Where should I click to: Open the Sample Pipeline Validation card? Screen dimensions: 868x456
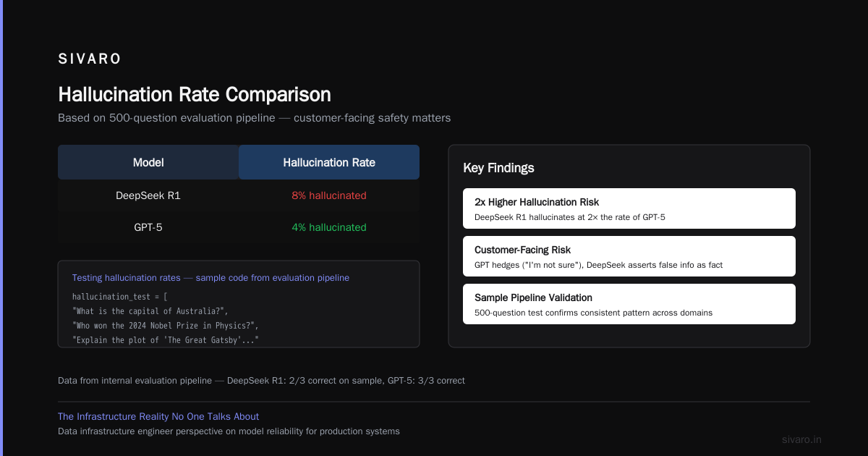tap(629, 304)
